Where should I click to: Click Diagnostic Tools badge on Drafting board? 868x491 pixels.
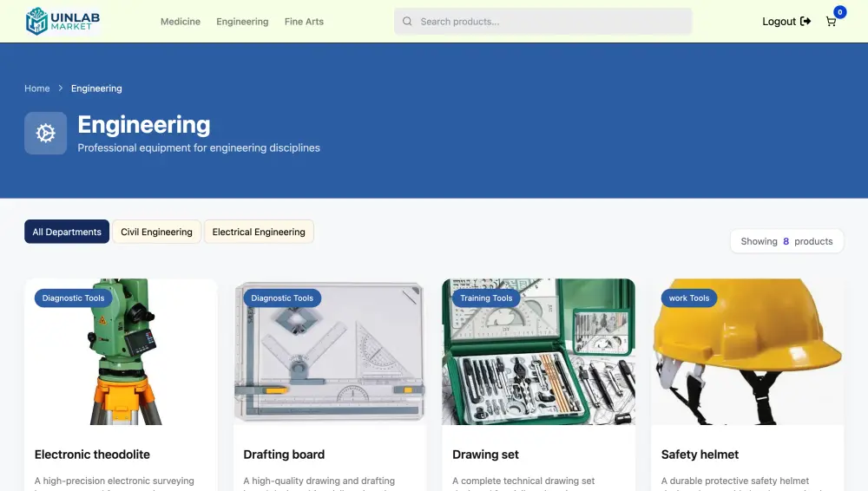[282, 298]
